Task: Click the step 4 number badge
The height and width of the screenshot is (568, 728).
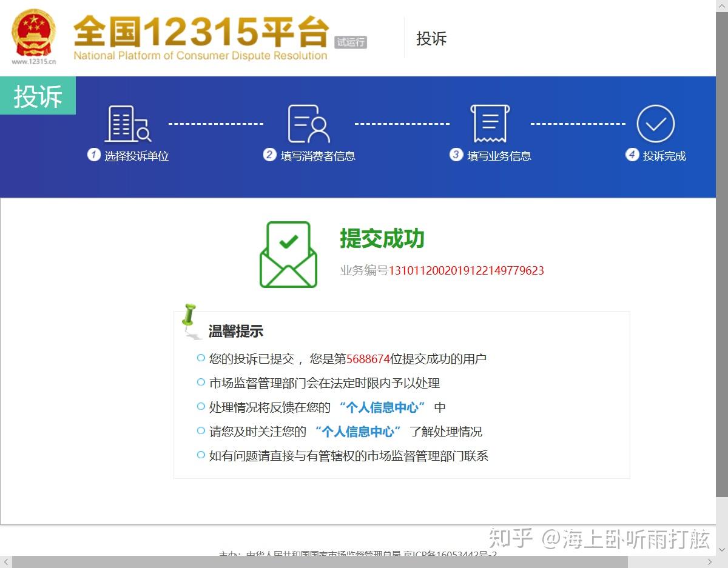Action: click(632, 155)
